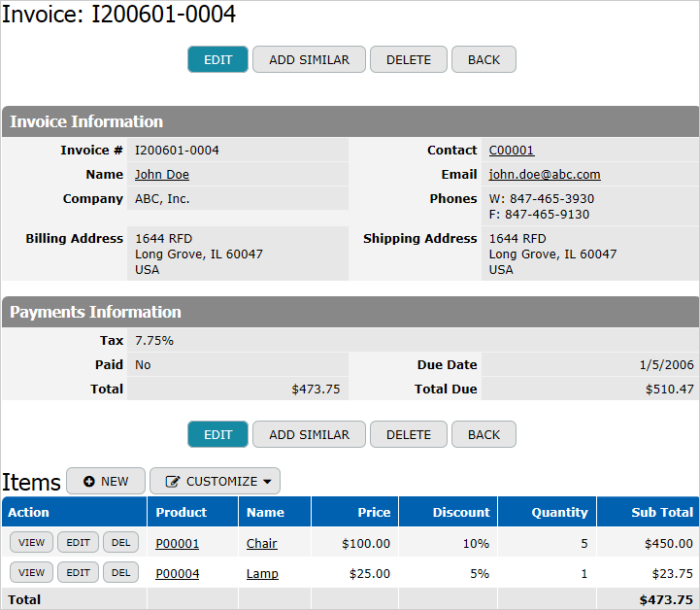Click the Payments Information section header
The width and height of the screenshot is (700, 610).
click(x=350, y=312)
